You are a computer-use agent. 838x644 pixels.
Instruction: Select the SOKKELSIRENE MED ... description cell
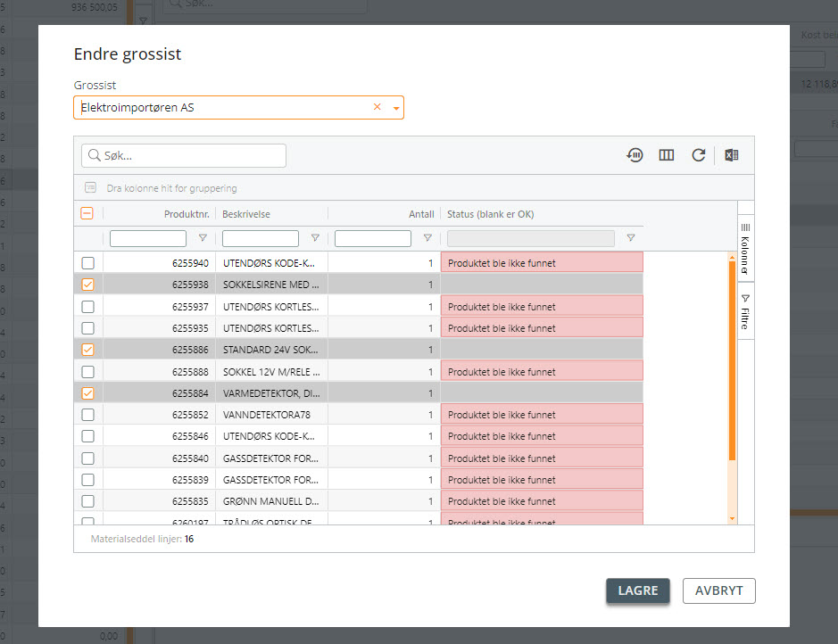click(x=271, y=285)
